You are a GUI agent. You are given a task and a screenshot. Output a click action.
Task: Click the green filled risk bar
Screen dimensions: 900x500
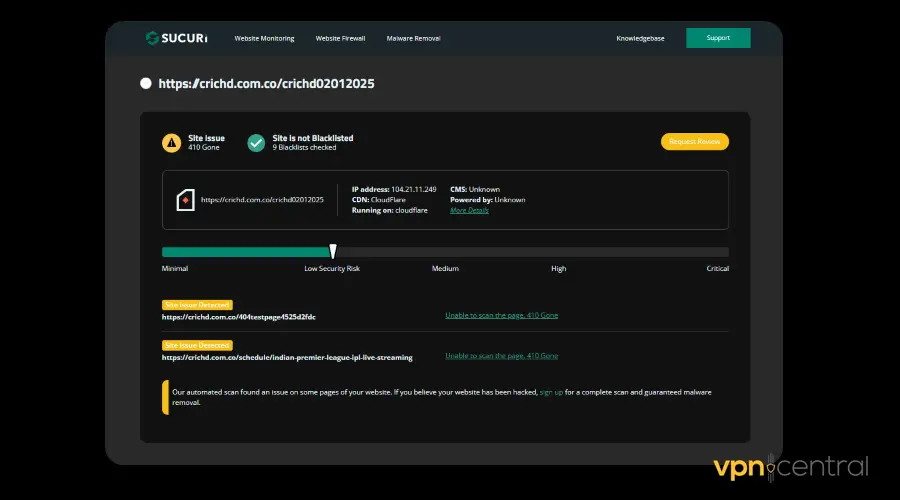click(246, 252)
